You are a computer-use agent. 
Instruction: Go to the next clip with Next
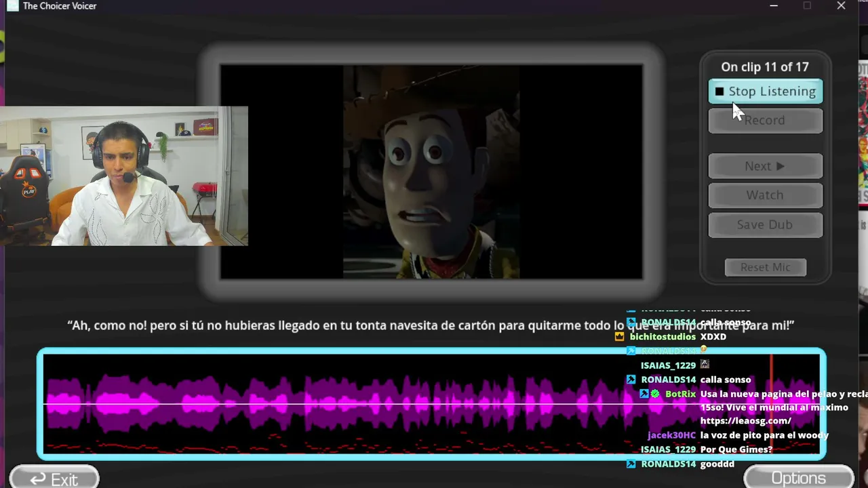[765, 166]
